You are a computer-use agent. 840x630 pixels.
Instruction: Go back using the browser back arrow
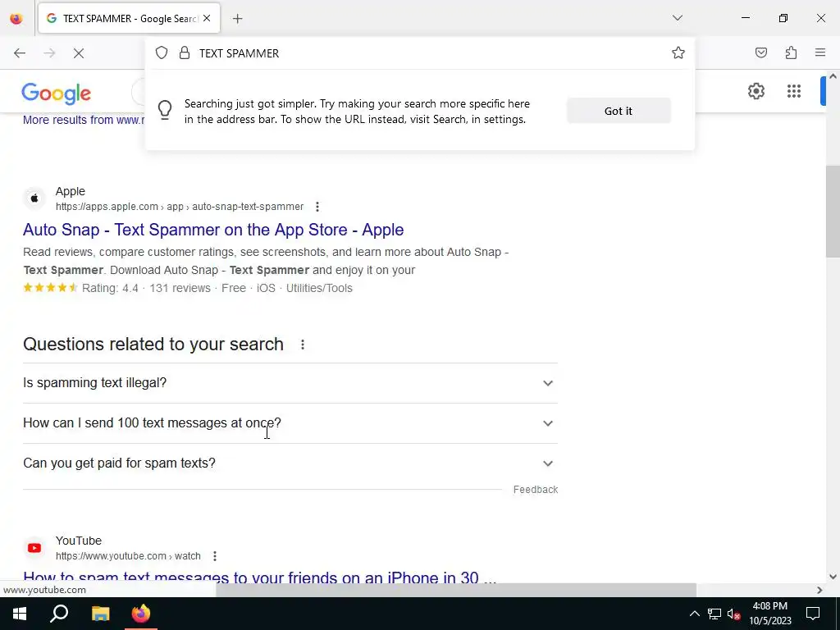(x=20, y=53)
